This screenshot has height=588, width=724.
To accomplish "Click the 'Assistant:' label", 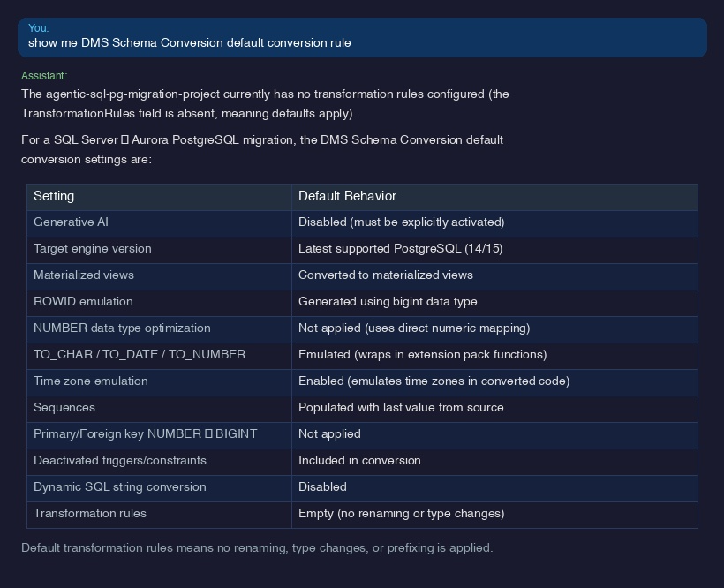I will coord(44,76).
